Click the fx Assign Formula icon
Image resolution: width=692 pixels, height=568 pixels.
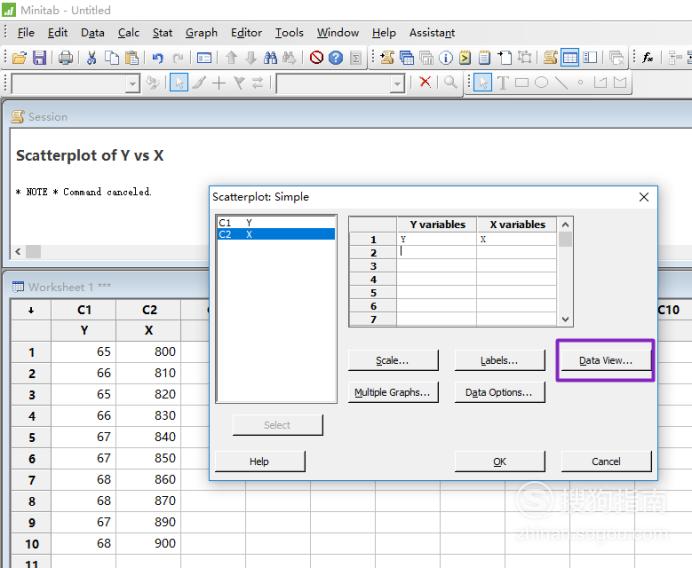[x=647, y=58]
